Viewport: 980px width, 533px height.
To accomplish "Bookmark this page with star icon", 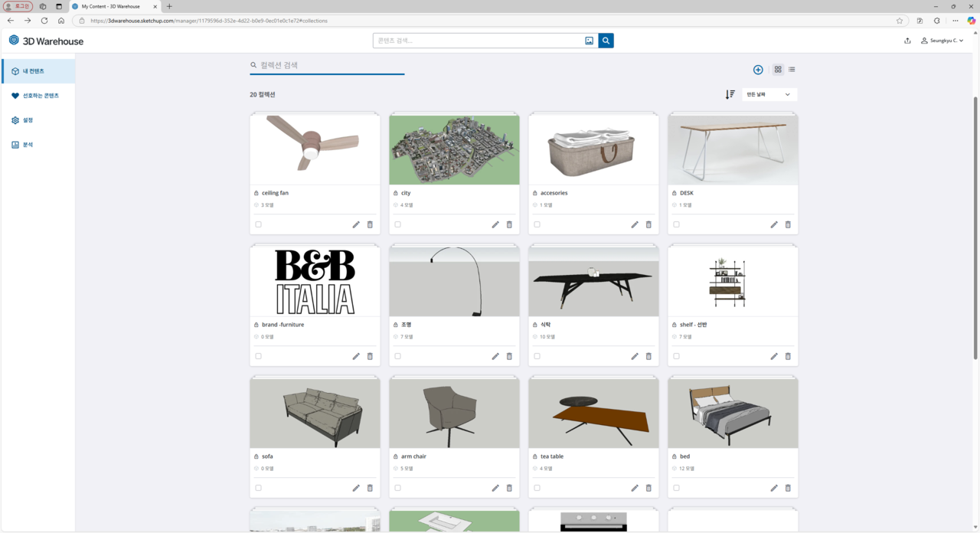I will [900, 21].
